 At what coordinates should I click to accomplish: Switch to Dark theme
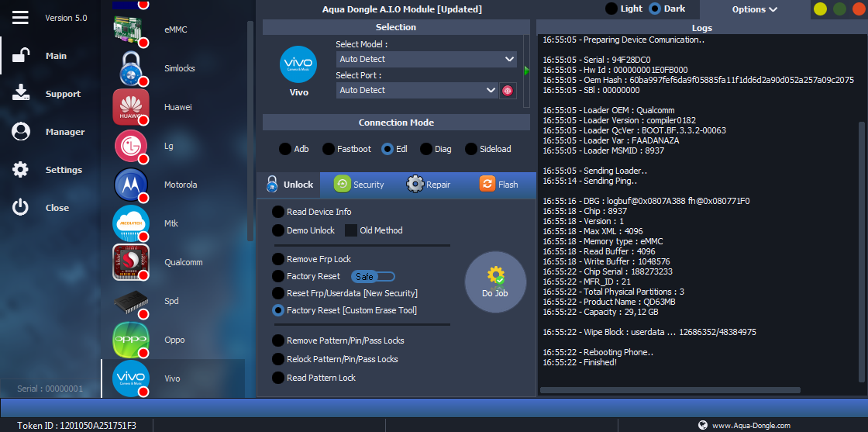click(667, 9)
